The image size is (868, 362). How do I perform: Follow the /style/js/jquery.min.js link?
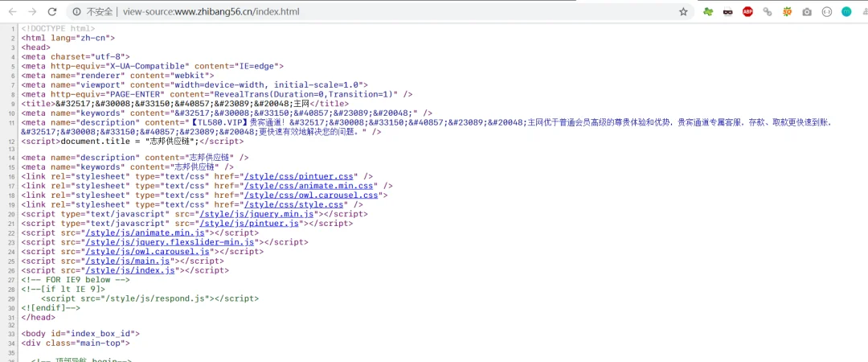[257, 213]
